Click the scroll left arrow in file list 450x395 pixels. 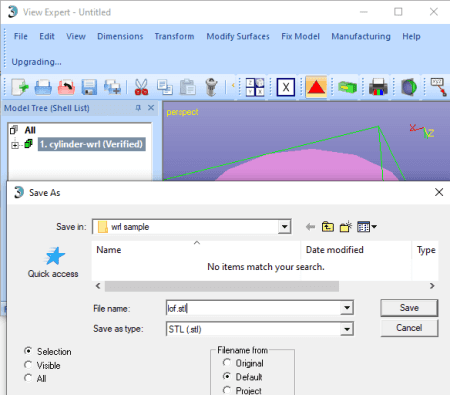(98, 286)
